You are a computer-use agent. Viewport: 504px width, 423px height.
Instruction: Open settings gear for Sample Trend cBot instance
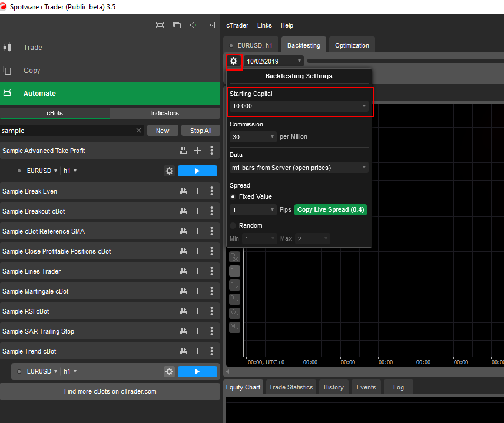pyautogui.click(x=169, y=371)
